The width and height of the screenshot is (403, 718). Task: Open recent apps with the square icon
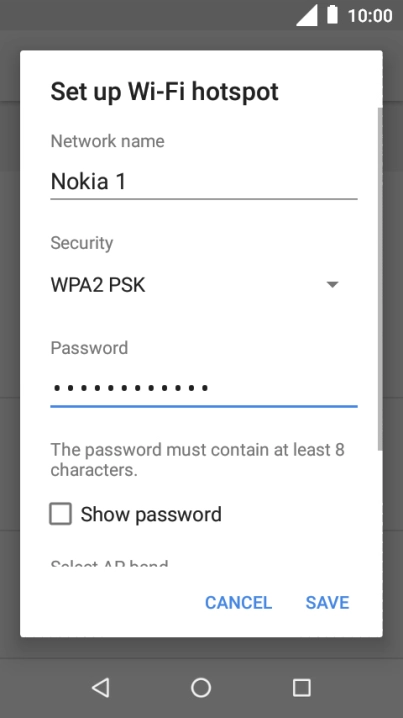coord(301,687)
